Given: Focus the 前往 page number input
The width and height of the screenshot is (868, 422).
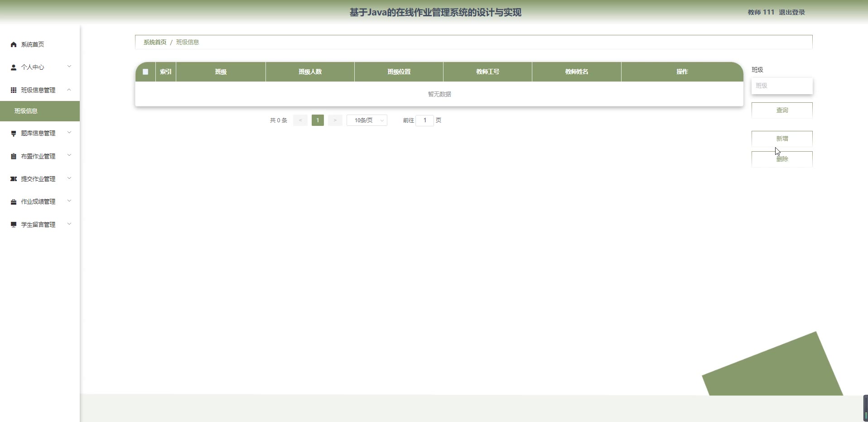Looking at the screenshot, I should pyautogui.click(x=424, y=120).
